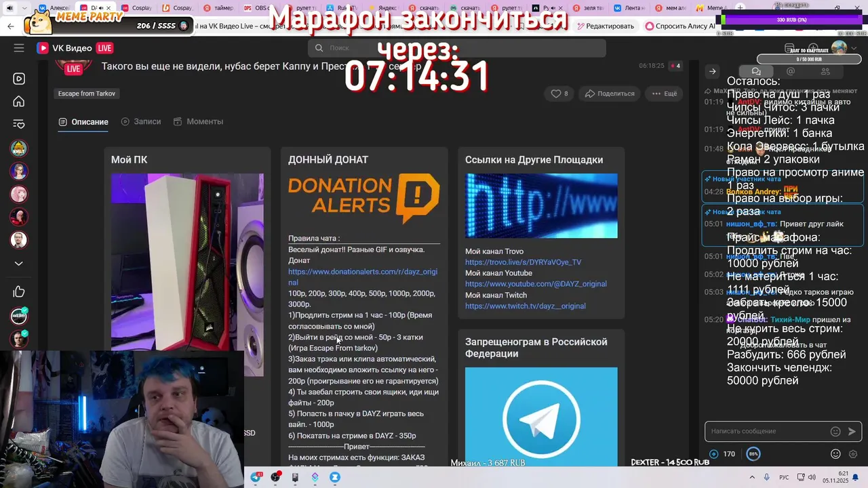Send the chat message with arrow icon

(852, 431)
